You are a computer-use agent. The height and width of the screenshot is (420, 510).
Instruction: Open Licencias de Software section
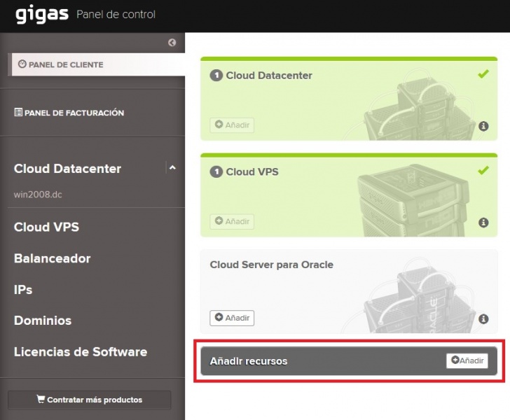[x=81, y=351]
